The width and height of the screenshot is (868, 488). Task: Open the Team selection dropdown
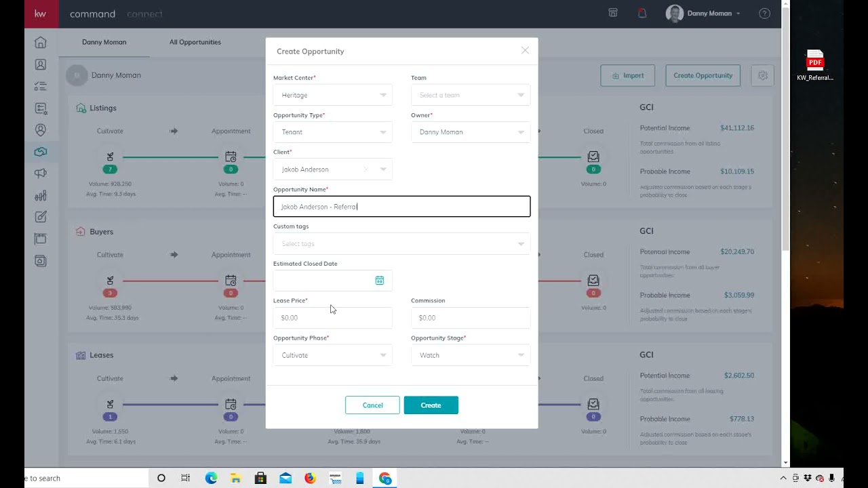click(471, 95)
